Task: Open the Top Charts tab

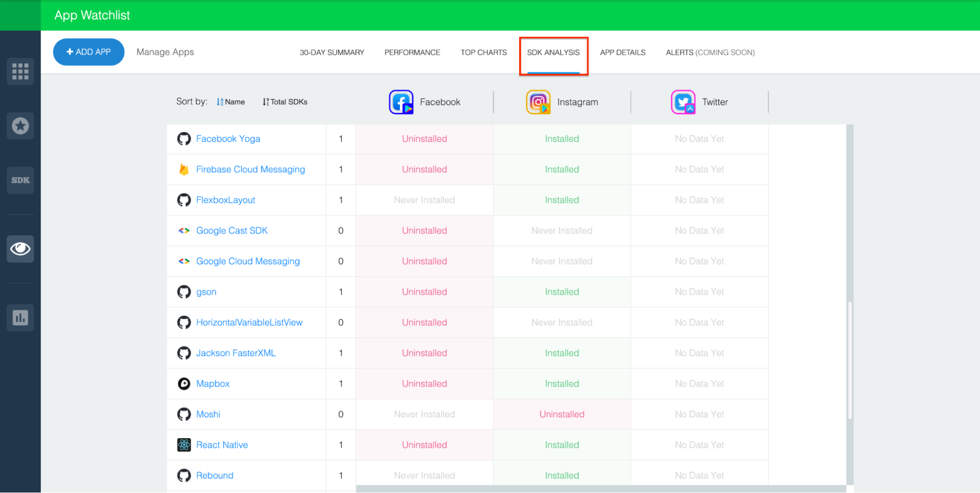Action: (484, 52)
